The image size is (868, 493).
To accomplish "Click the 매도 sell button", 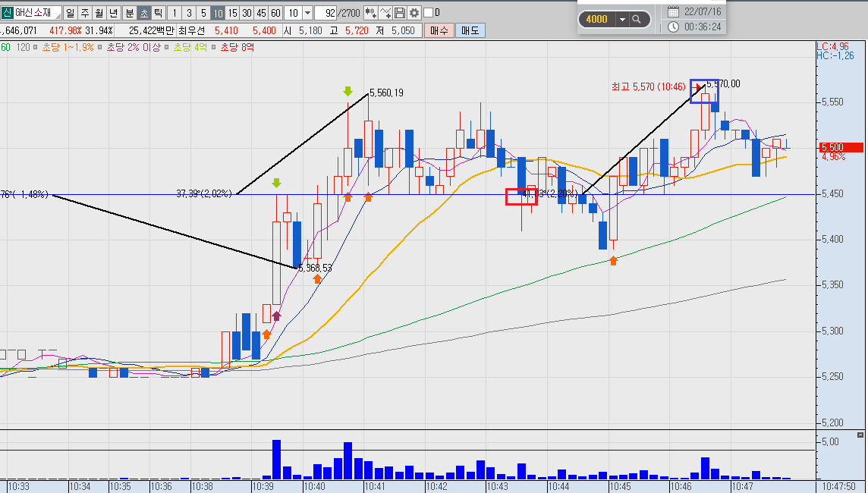I will coord(470,30).
